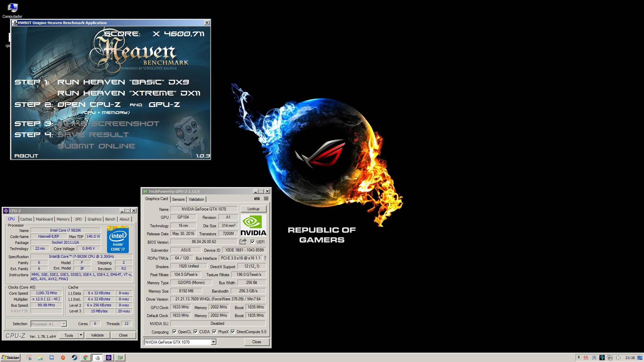
Task: Click Take Screenshot in Heaven Step 3
Action: (108, 124)
